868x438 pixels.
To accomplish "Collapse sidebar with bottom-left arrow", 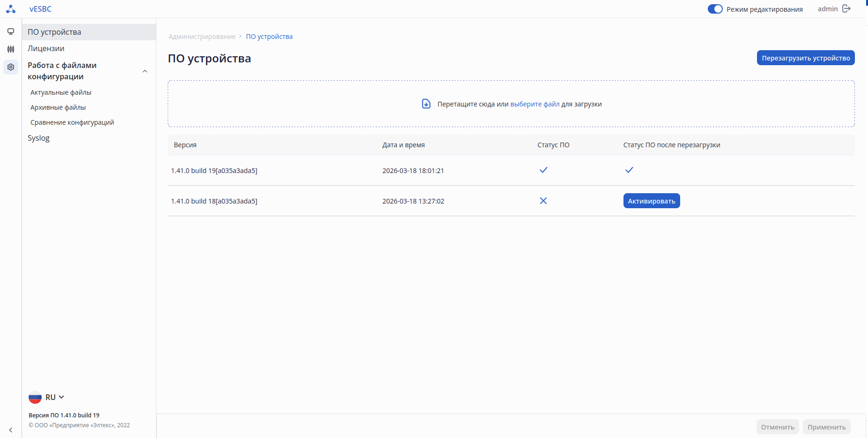I will point(11,430).
